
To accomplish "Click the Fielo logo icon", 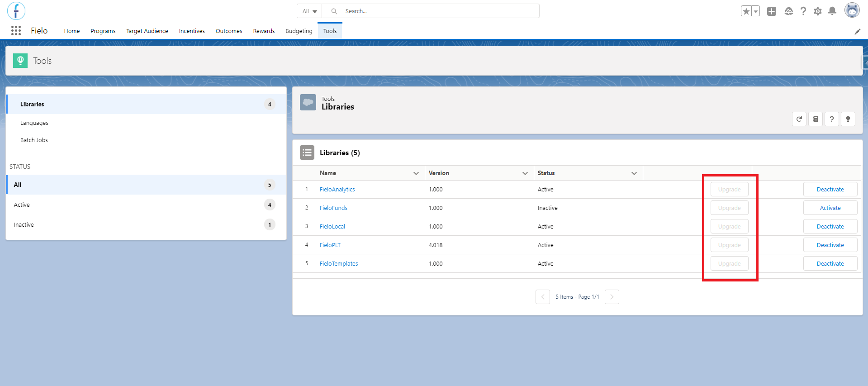I will click(16, 11).
